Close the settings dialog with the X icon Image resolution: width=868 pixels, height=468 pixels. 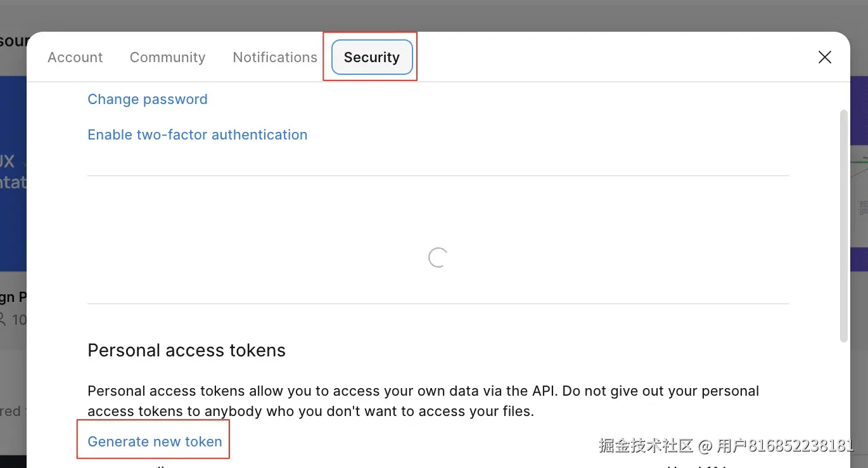[824, 57]
